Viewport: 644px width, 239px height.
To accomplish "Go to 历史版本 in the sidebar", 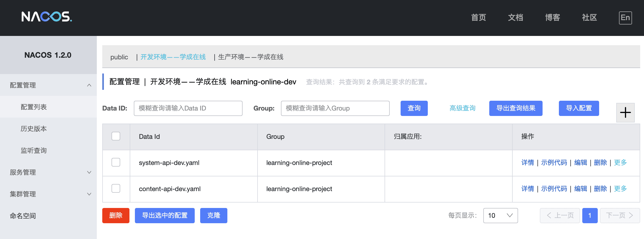I will (x=48, y=129).
